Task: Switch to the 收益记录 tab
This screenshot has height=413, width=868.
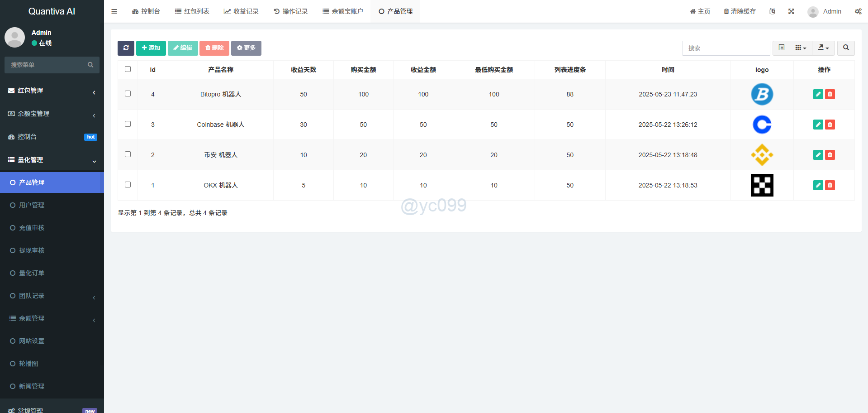Action: click(x=241, y=11)
